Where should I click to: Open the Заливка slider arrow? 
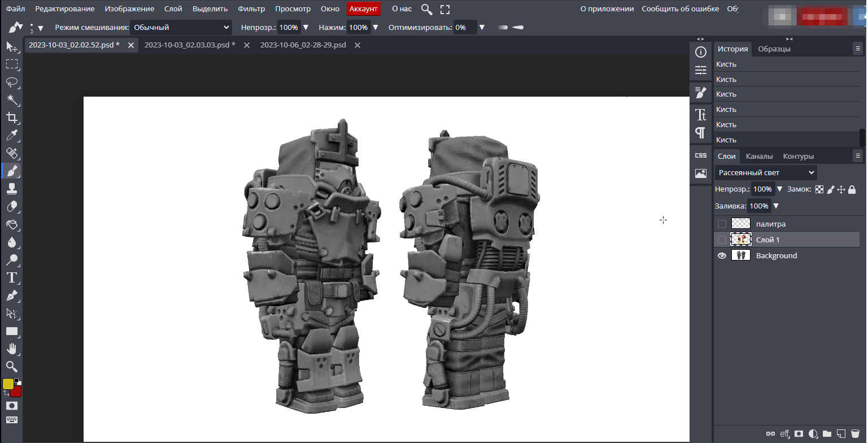pyautogui.click(x=776, y=206)
